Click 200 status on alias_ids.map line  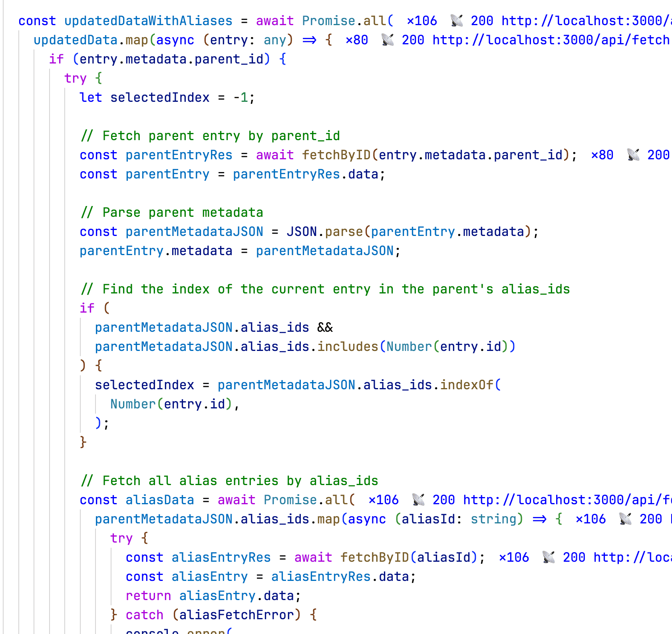(x=650, y=519)
